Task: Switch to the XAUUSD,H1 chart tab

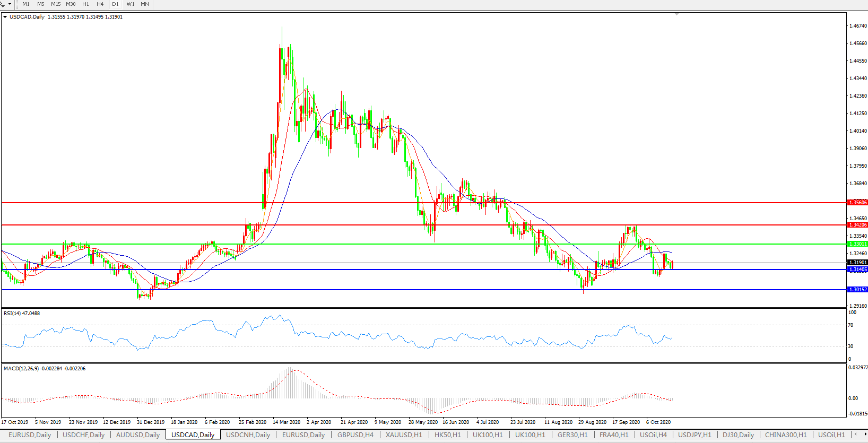Action: (404, 435)
